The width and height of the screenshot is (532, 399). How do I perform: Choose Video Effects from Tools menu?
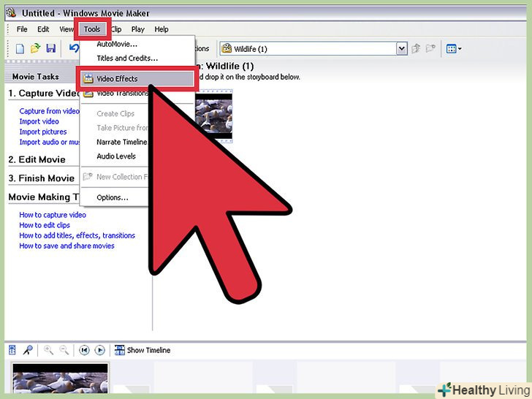tap(137, 79)
